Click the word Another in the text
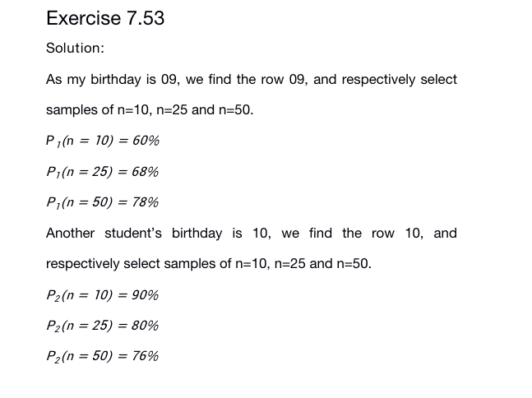The width and height of the screenshot is (532, 398). pyautogui.click(x=70, y=234)
